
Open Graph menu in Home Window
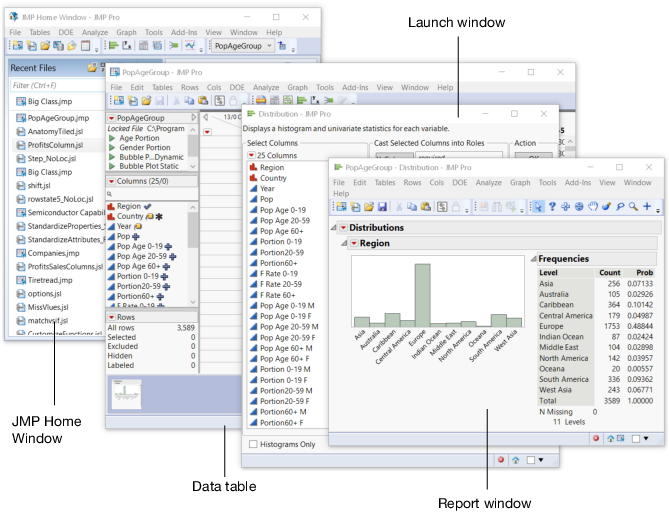(x=126, y=32)
